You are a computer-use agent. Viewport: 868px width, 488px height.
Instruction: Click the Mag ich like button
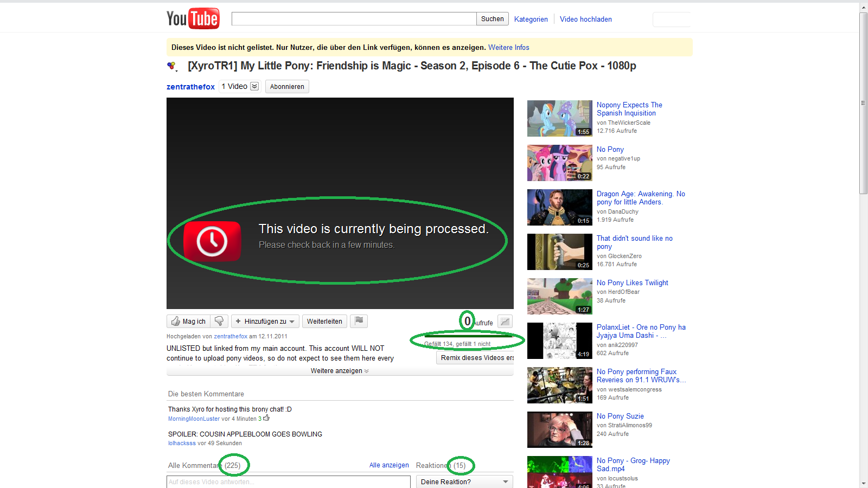coord(188,321)
